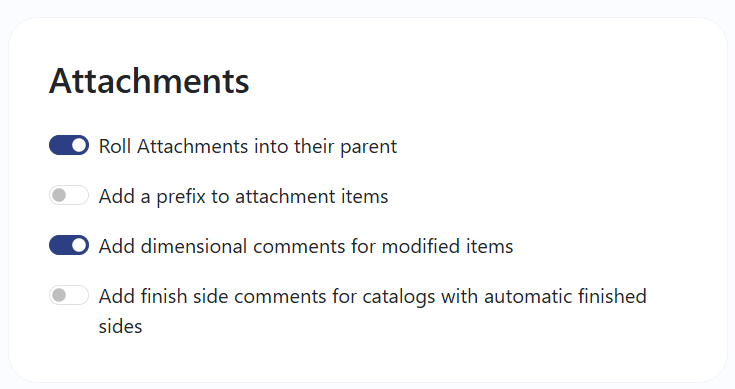The image size is (735, 389).
Task: Enable finish side comments for catalogs toggle
Action: (x=69, y=295)
